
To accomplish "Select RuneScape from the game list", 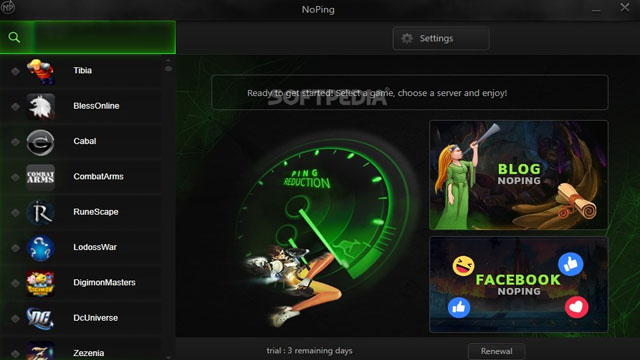I will (x=82, y=212).
